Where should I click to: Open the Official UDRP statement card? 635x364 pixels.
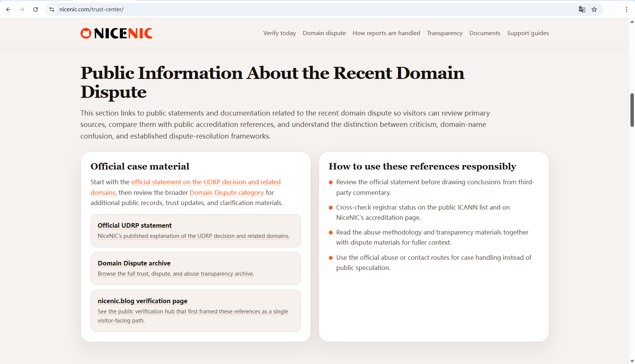tap(196, 231)
